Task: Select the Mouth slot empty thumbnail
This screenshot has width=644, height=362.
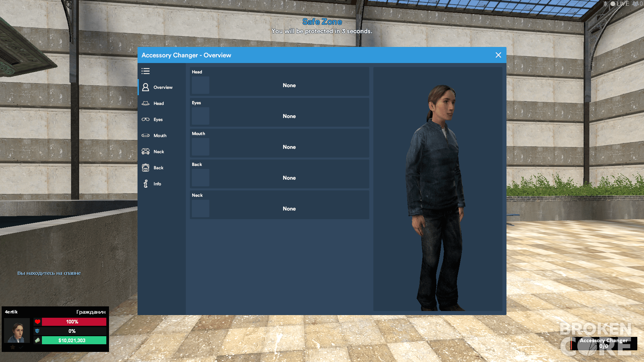Action: [x=201, y=147]
